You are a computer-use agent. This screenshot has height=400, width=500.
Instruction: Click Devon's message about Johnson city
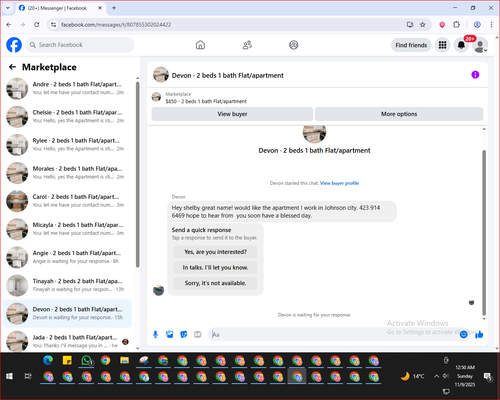(x=282, y=211)
